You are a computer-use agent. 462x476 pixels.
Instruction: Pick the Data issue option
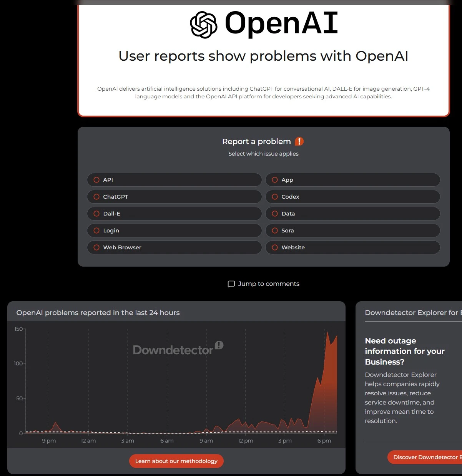click(x=353, y=214)
